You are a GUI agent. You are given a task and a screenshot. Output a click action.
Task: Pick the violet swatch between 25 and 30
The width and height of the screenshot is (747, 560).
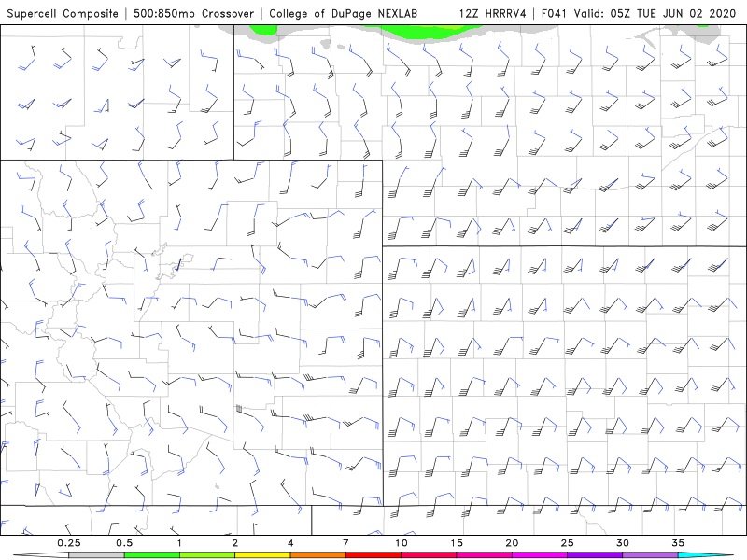pos(595,555)
